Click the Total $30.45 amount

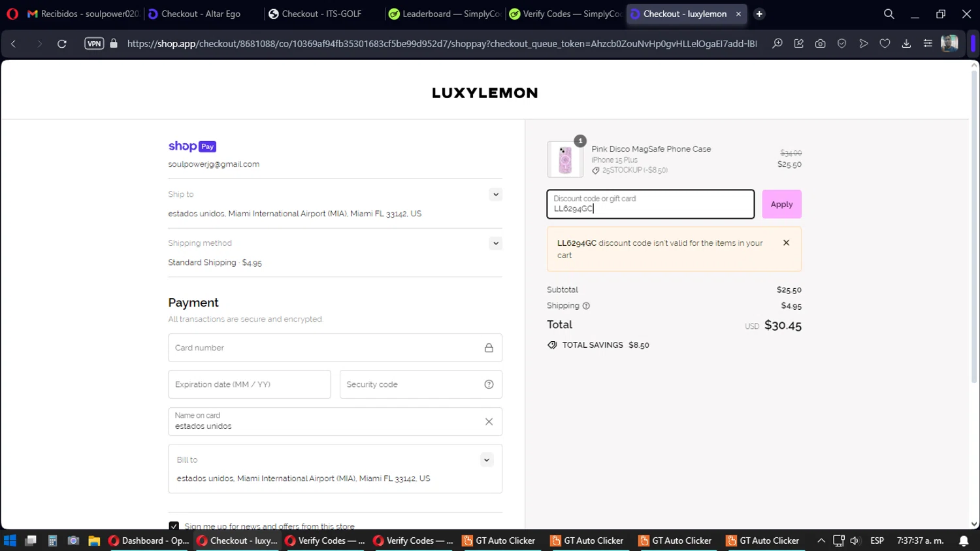pyautogui.click(x=783, y=325)
